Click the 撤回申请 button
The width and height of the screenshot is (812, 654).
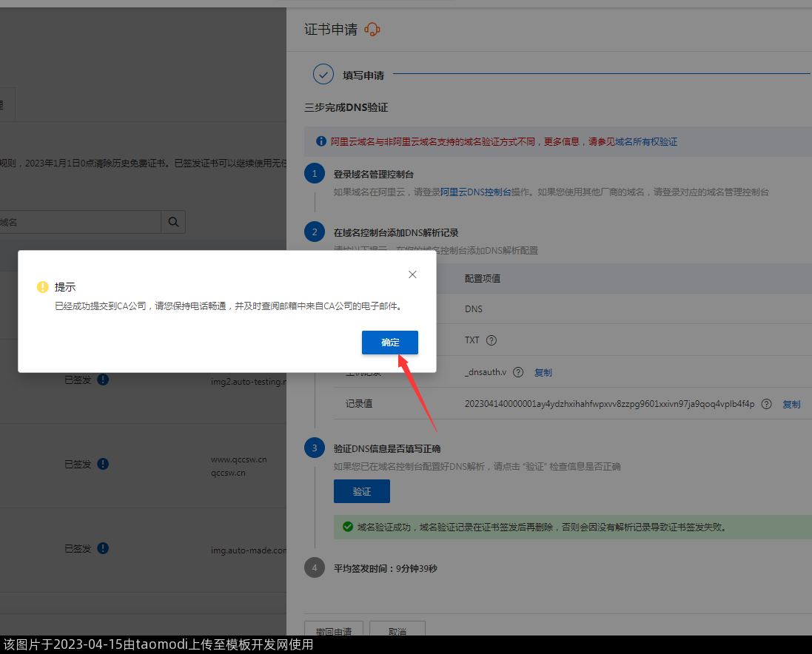pos(333,631)
